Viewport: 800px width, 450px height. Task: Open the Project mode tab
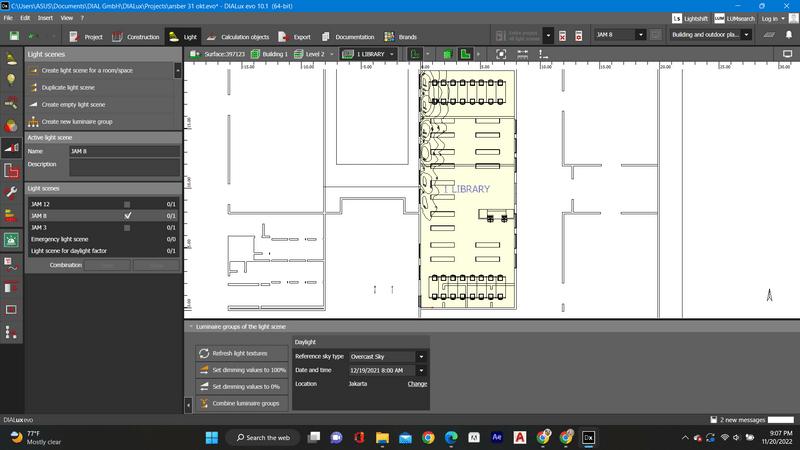click(x=86, y=37)
